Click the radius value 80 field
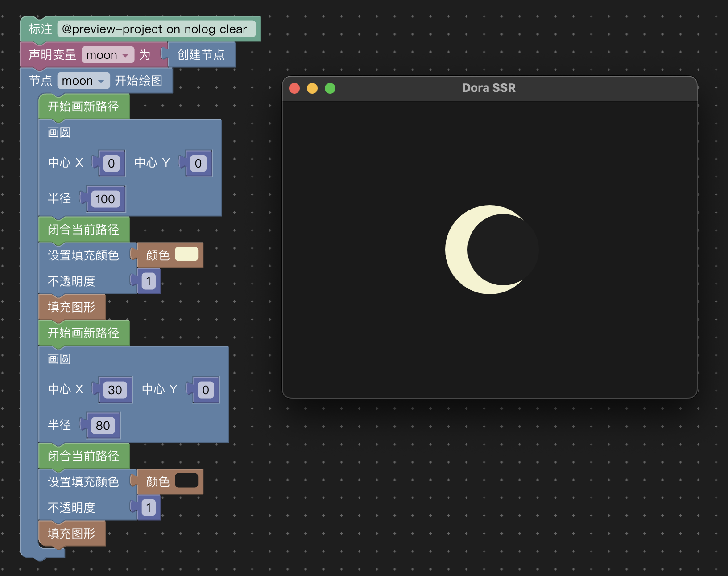The width and height of the screenshot is (728, 576). click(x=103, y=426)
